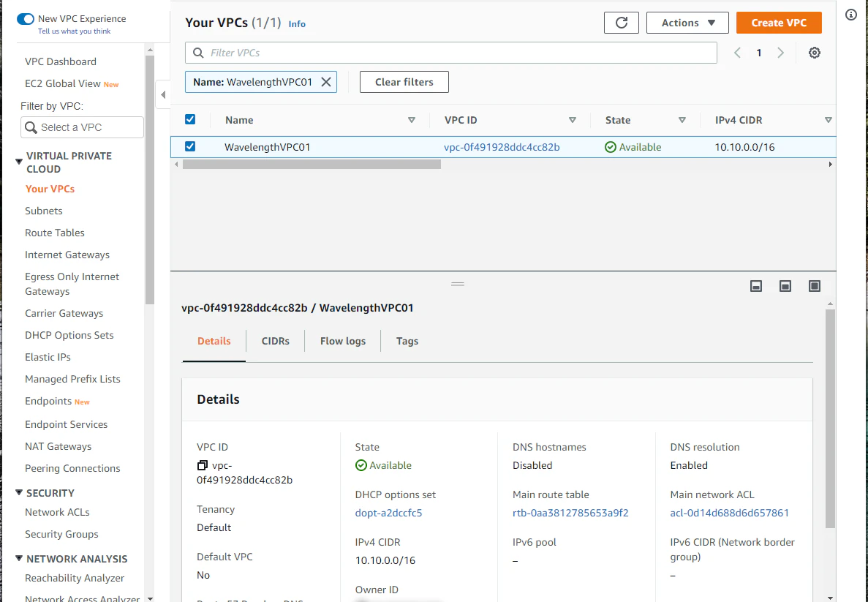Open network ACL acl-0d14d688d6d657861
The height and width of the screenshot is (602, 868).
[730, 513]
